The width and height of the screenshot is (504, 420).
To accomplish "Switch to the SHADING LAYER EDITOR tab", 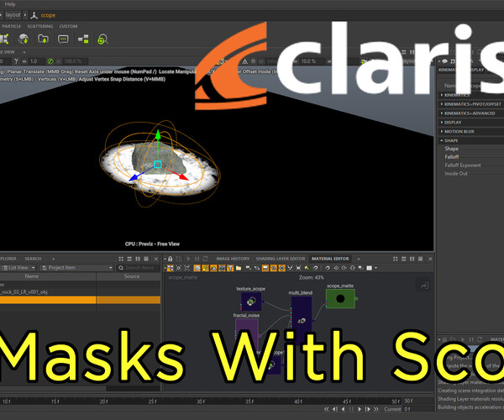I will pos(281,259).
